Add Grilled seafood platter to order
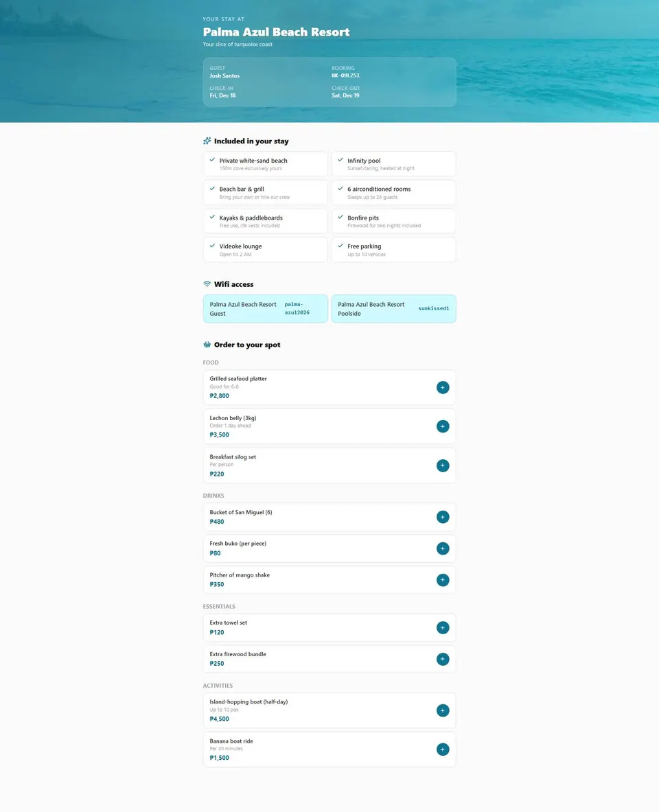The width and height of the screenshot is (659, 812). click(x=443, y=387)
